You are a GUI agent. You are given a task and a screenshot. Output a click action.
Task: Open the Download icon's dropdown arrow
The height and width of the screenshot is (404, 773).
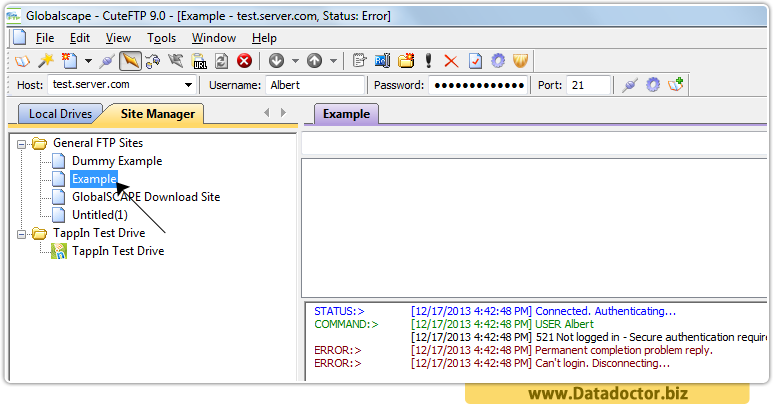coord(295,61)
